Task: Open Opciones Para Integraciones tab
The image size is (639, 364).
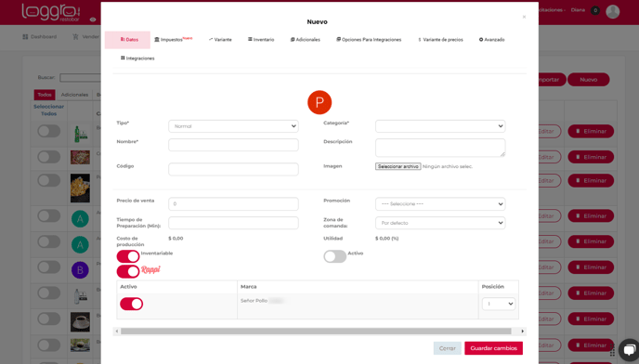Action: (369, 40)
